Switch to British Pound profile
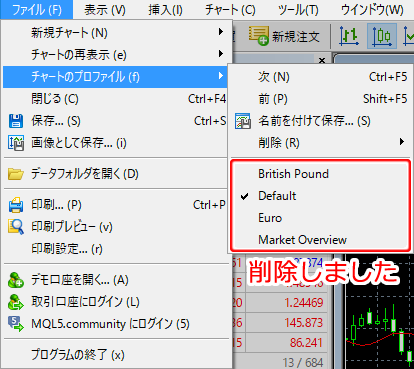This screenshot has height=369, width=414. (x=320, y=174)
